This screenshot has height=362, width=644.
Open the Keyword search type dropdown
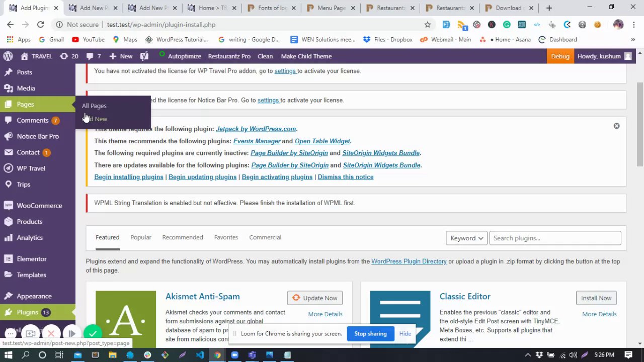466,238
